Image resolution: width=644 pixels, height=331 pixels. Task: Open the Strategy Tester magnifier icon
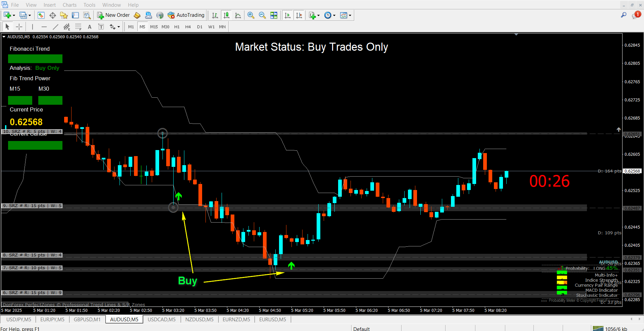(87, 15)
